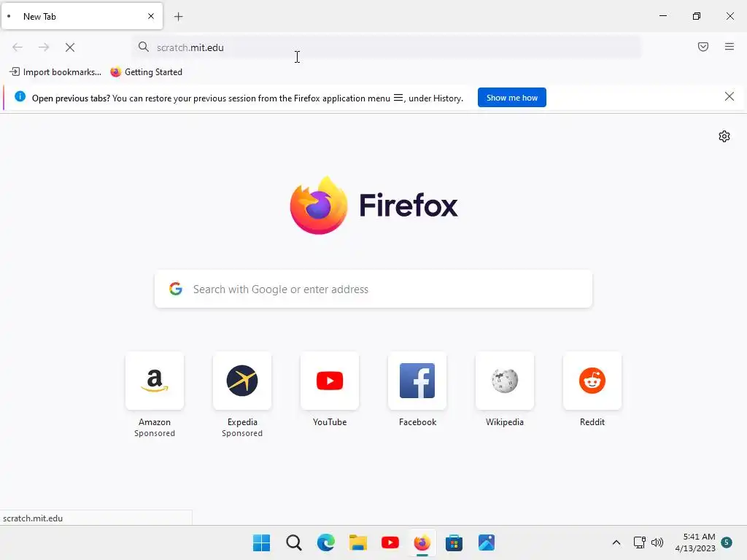This screenshot has width=747, height=560.
Task: Stop loading page with X button
Action: [x=70, y=47]
